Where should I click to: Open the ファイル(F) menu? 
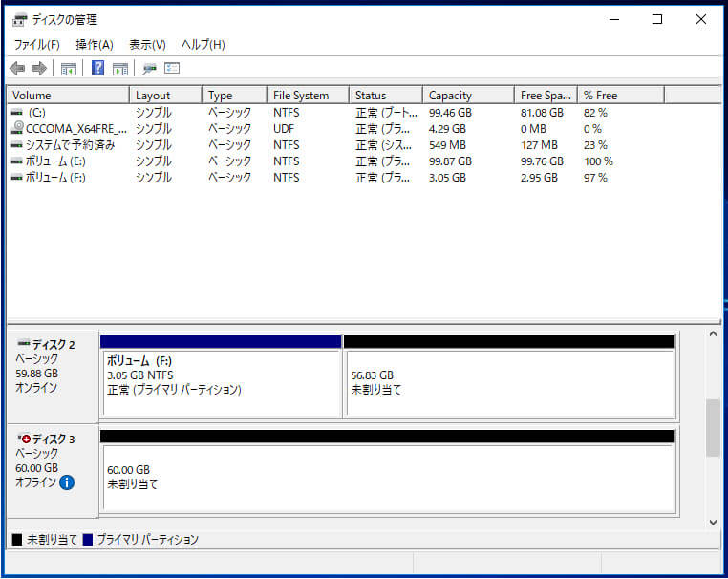[x=36, y=45]
